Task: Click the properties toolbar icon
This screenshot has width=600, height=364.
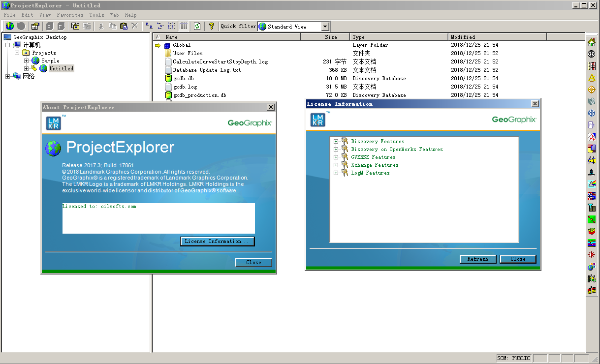Action: tap(35, 26)
